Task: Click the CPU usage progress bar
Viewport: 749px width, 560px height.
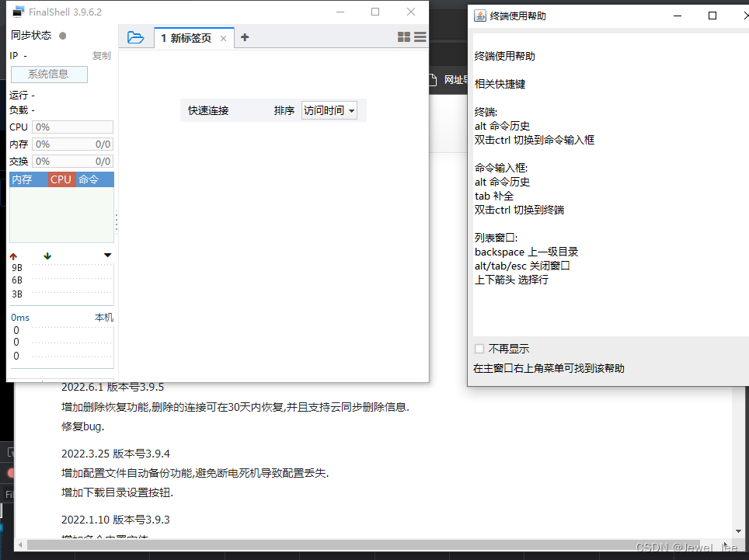Action: coord(72,127)
